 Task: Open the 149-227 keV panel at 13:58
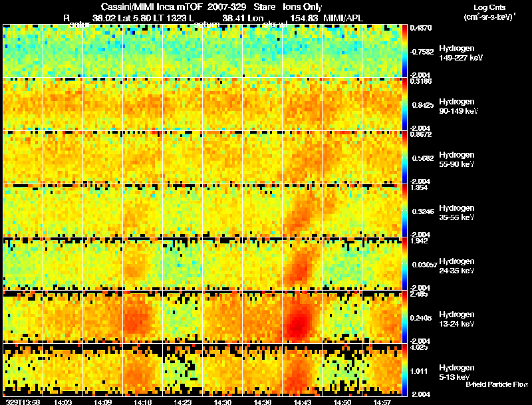tap(23, 51)
